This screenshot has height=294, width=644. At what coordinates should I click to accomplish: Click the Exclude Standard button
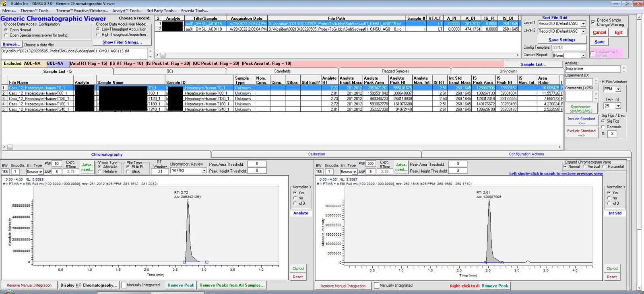click(x=581, y=133)
